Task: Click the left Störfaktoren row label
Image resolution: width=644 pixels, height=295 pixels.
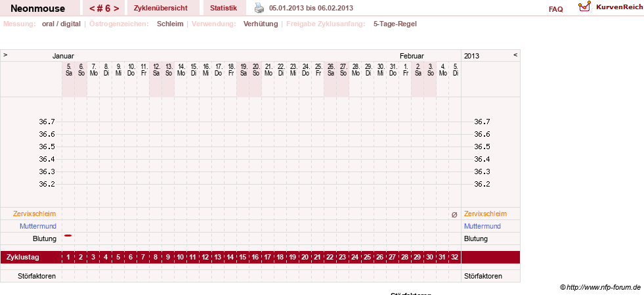Action: [37, 276]
